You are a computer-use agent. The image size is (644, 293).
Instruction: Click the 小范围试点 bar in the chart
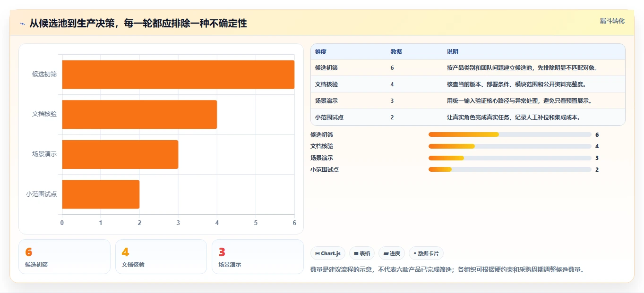pos(101,194)
